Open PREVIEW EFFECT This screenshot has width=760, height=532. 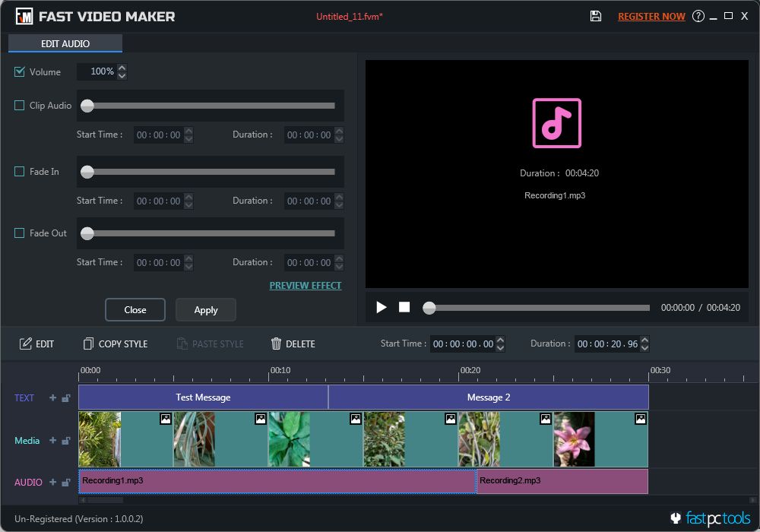pos(305,285)
